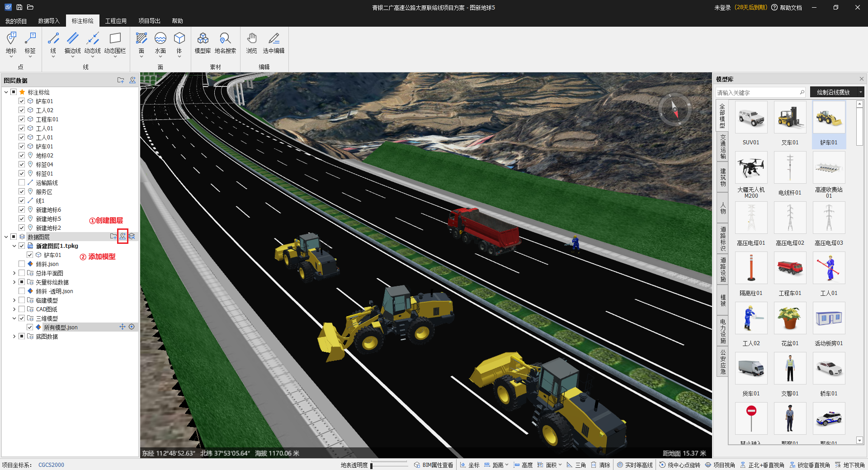This screenshot has width=868, height=470.
Task: Toggle the 倾斜.json layer checkbox
Action: point(22,264)
